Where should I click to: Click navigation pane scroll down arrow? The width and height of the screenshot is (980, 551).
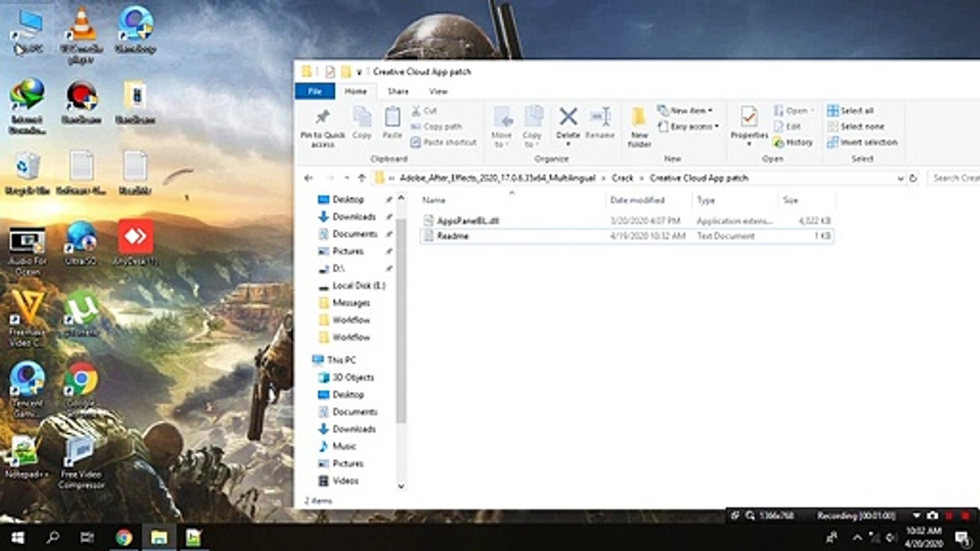[x=401, y=486]
